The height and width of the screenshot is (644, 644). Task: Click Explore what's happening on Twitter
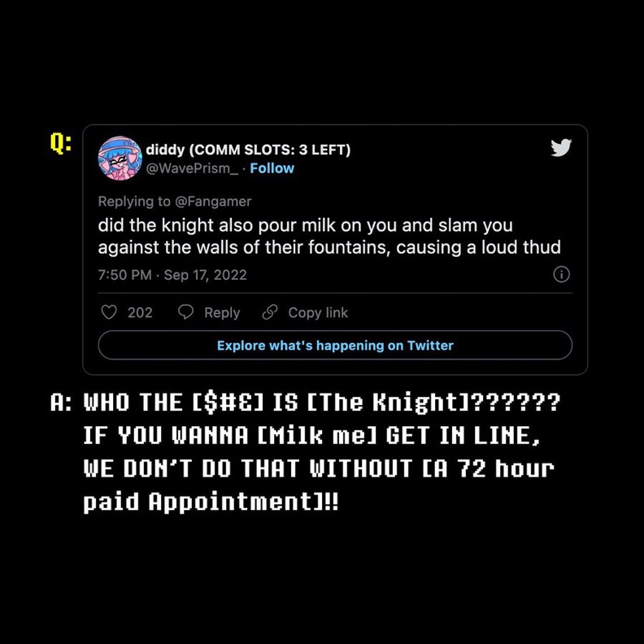(x=335, y=346)
